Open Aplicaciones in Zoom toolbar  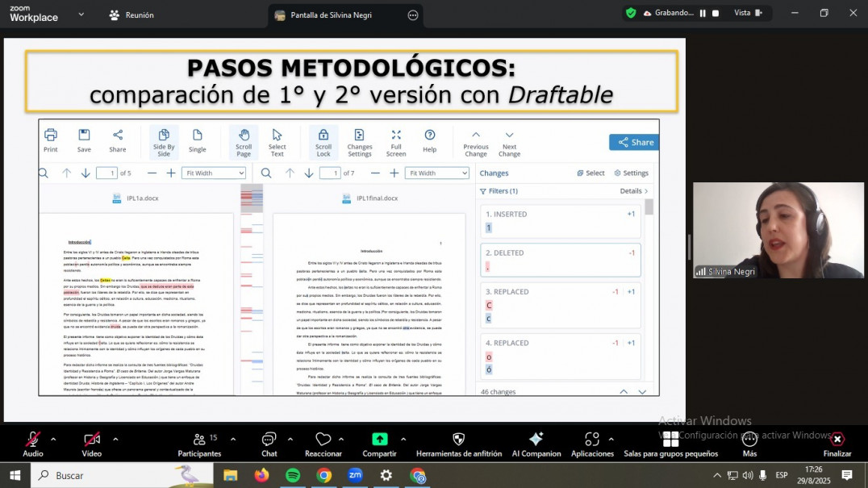tap(592, 444)
